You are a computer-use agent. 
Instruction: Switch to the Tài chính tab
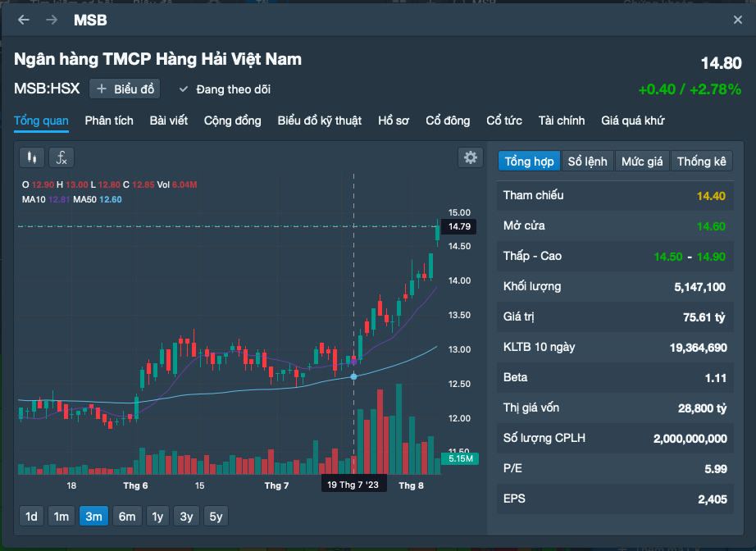[x=562, y=121]
